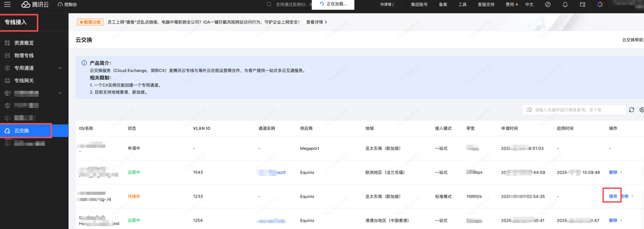Image resolution: width=644 pixels, height=229 pixels.
Task: Click the refresh list icon
Action: tap(631, 110)
